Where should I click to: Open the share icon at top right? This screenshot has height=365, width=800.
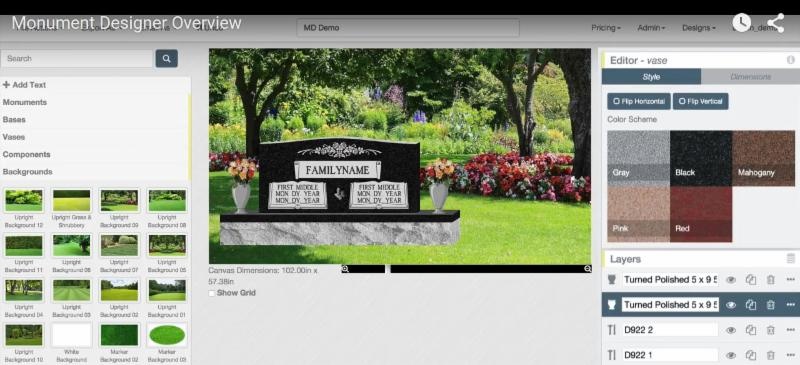coord(775,23)
